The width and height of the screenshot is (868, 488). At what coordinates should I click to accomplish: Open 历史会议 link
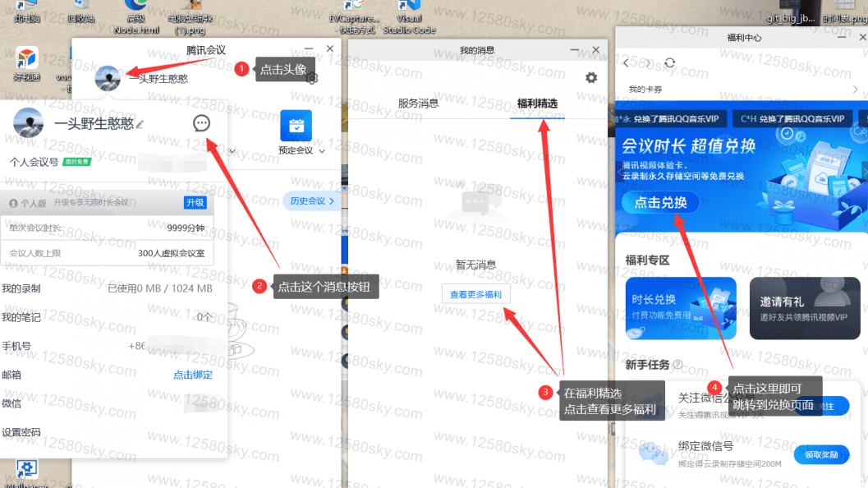coord(312,201)
